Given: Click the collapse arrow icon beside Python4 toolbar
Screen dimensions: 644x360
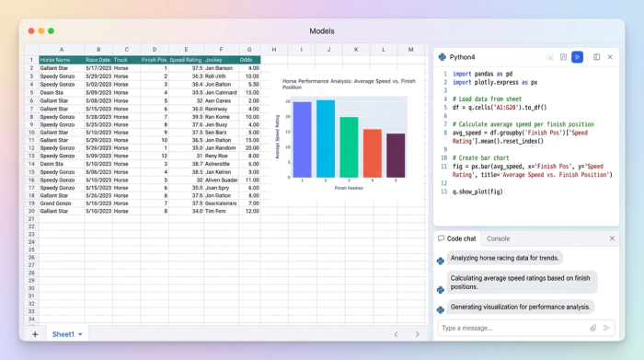Looking at the screenshot, I should click(550, 57).
